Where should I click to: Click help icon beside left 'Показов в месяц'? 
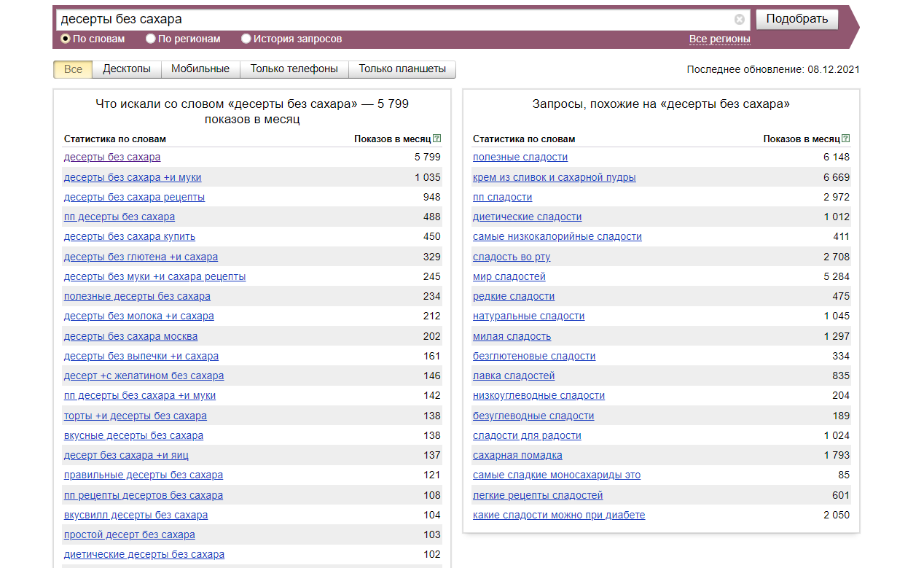point(436,139)
